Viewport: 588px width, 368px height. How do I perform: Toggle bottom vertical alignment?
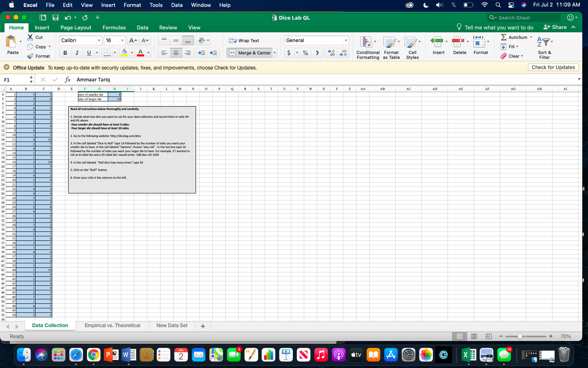click(x=187, y=40)
